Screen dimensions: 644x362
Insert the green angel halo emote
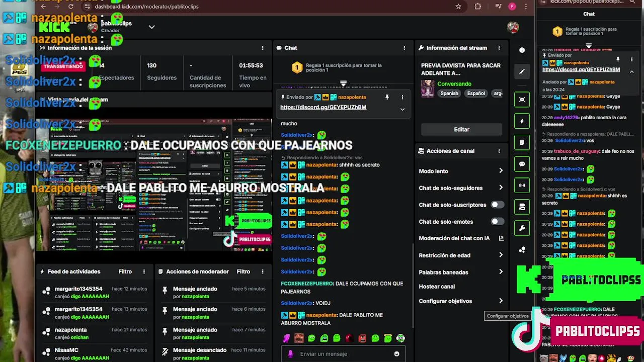388,338
